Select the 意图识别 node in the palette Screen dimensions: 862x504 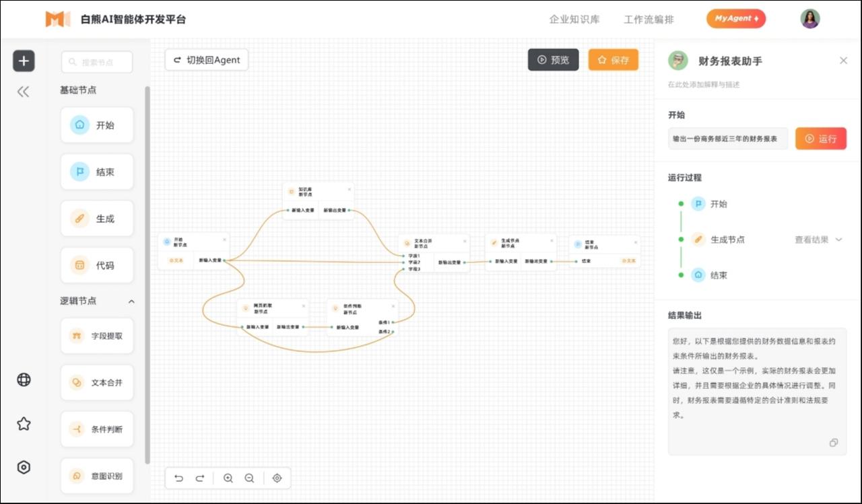[97, 476]
